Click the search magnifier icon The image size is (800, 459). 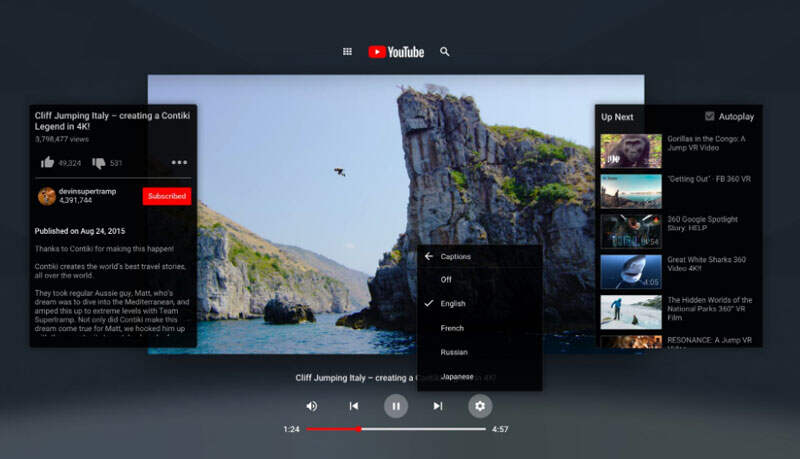[445, 52]
